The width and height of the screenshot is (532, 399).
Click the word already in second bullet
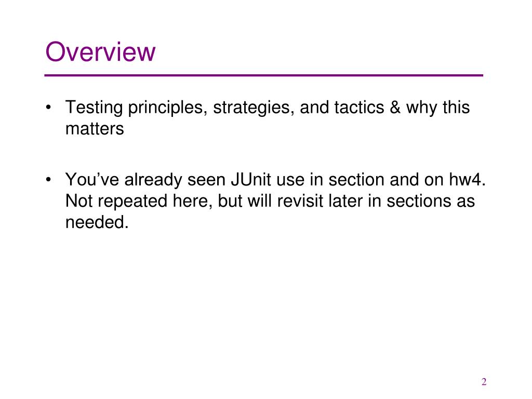click(x=153, y=180)
